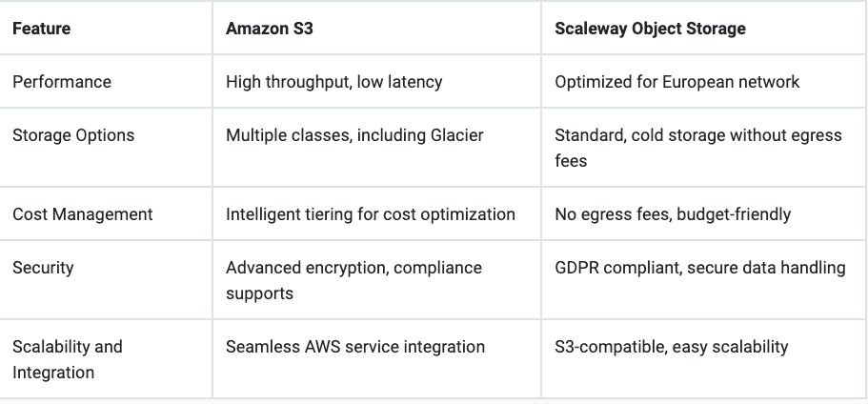Click the wrapped word 'fees' under Storage Options

pos(571,161)
